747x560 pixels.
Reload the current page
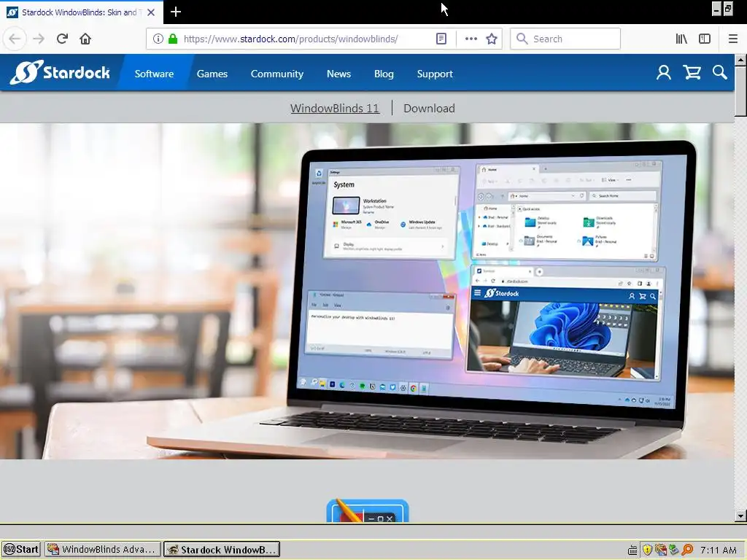(62, 39)
